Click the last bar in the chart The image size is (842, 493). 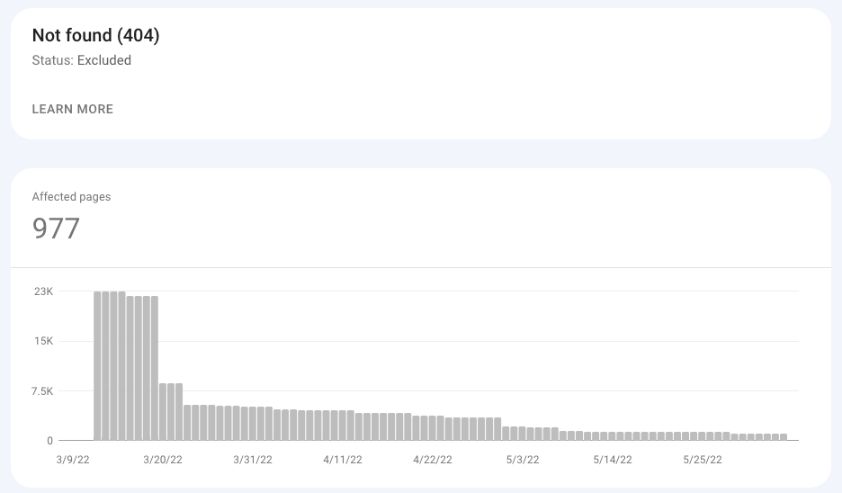(783, 436)
